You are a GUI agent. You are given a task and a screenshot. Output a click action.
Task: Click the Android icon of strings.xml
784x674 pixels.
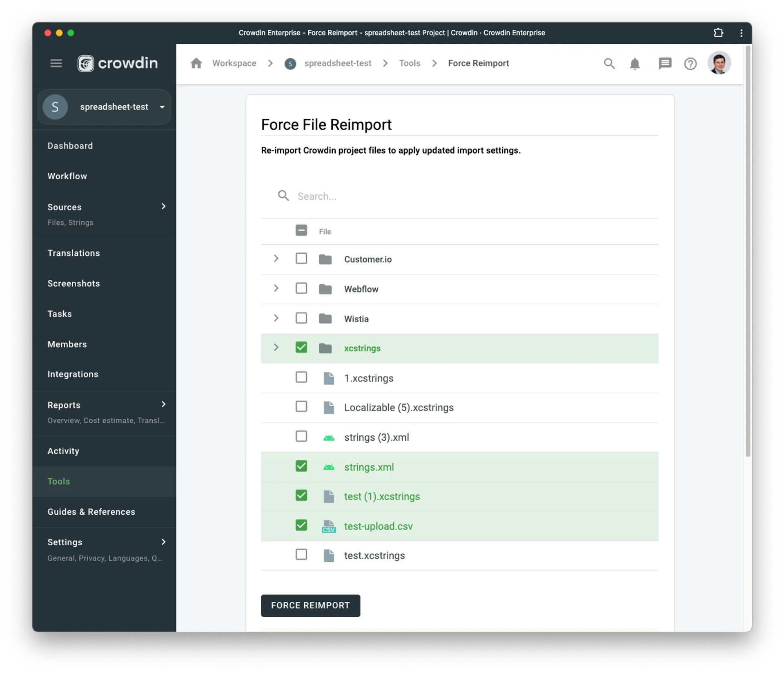point(329,467)
